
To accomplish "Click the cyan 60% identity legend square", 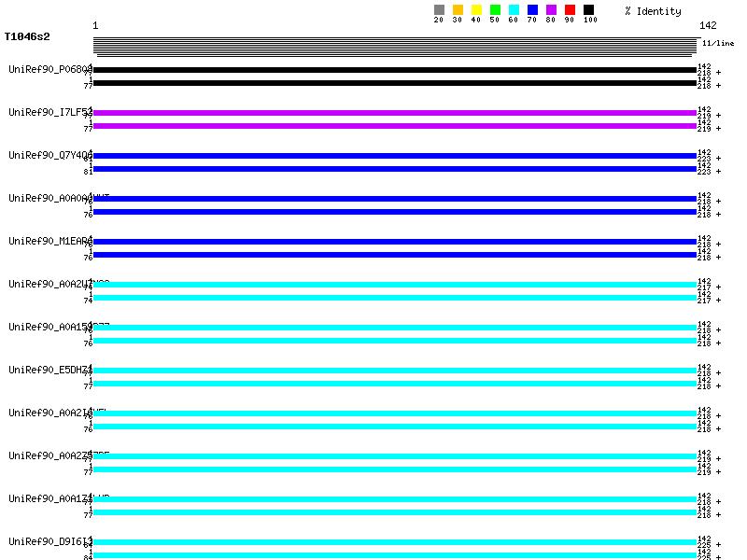I will pyautogui.click(x=514, y=10).
